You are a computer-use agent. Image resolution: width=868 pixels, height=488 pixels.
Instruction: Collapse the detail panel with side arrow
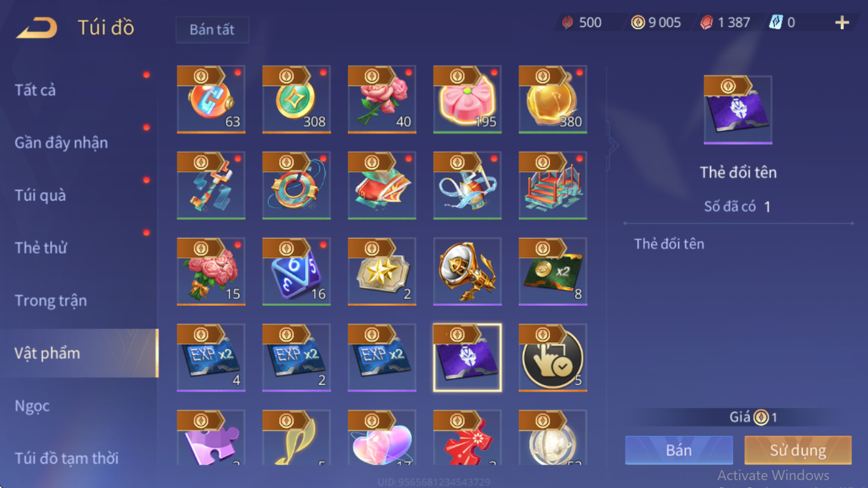tap(612, 146)
